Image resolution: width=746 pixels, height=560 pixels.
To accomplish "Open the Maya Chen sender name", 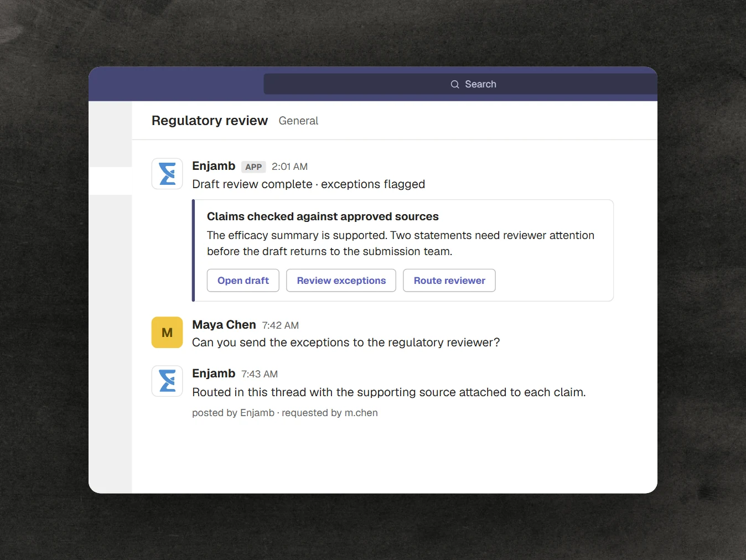I will pos(224,325).
